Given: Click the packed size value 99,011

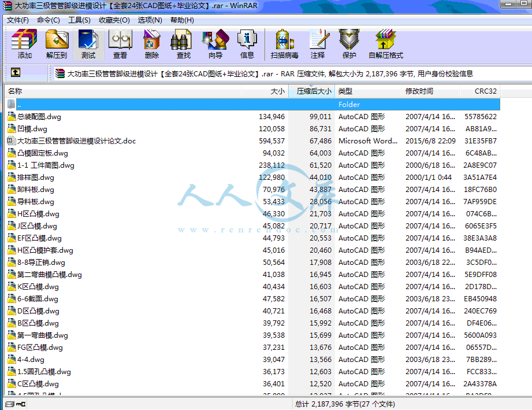Looking at the screenshot, I should point(320,116).
